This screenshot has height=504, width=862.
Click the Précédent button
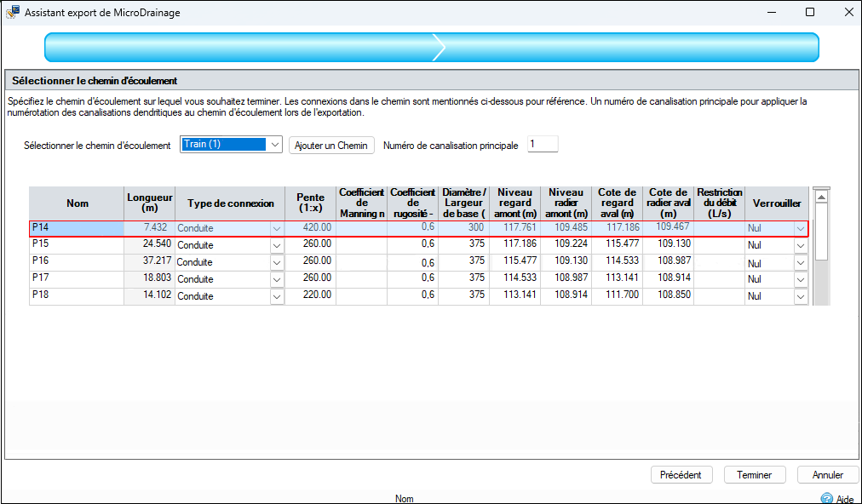point(681,475)
